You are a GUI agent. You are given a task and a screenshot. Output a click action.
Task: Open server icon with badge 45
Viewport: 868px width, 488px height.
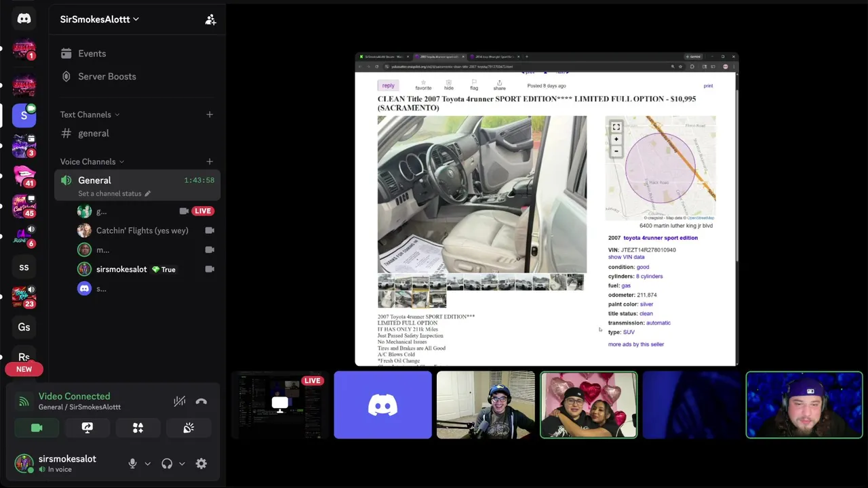point(24,205)
